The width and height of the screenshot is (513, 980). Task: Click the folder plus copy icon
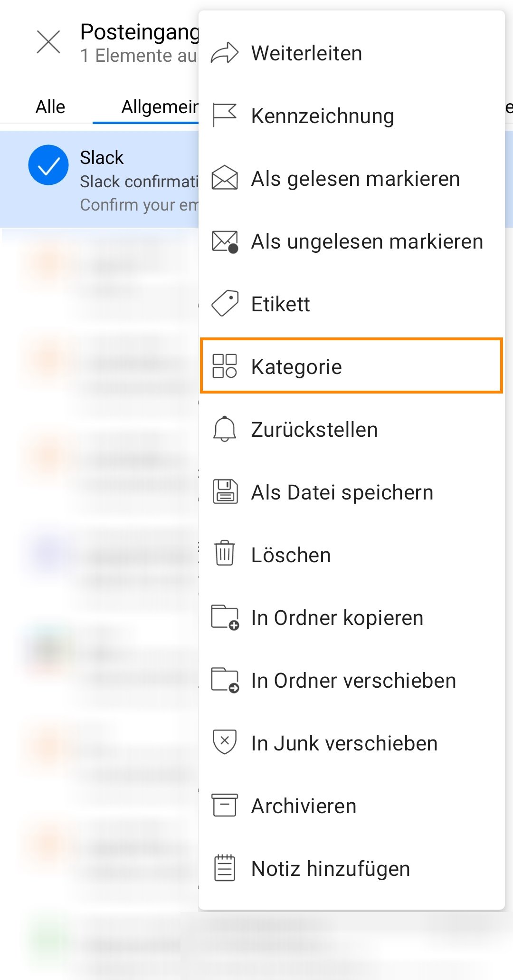click(225, 617)
